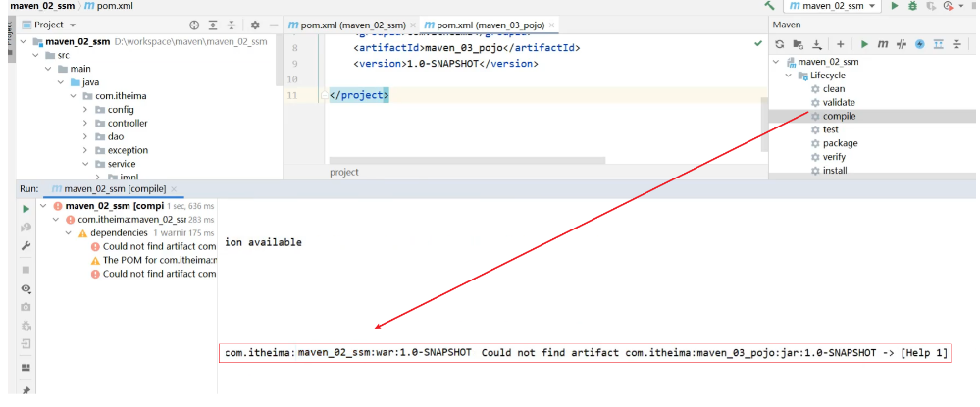Image resolution: width=980 pixels, height=407 pixels.
Task: Expand all in Project panel
Action: point(213,25)
